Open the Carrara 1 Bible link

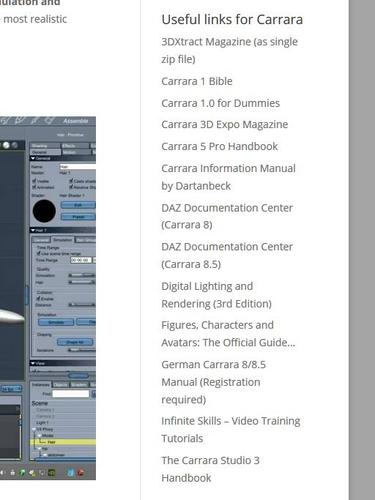pos(197,81)
